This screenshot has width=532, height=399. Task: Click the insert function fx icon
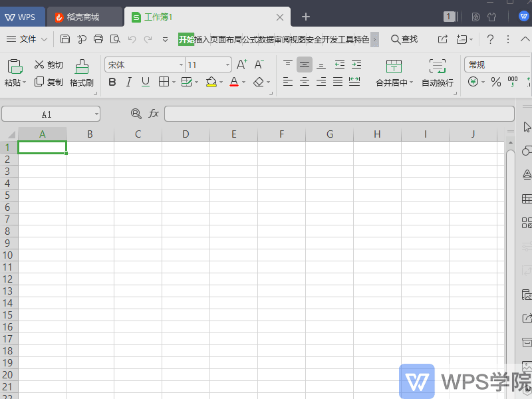click(x=154, y=114)
